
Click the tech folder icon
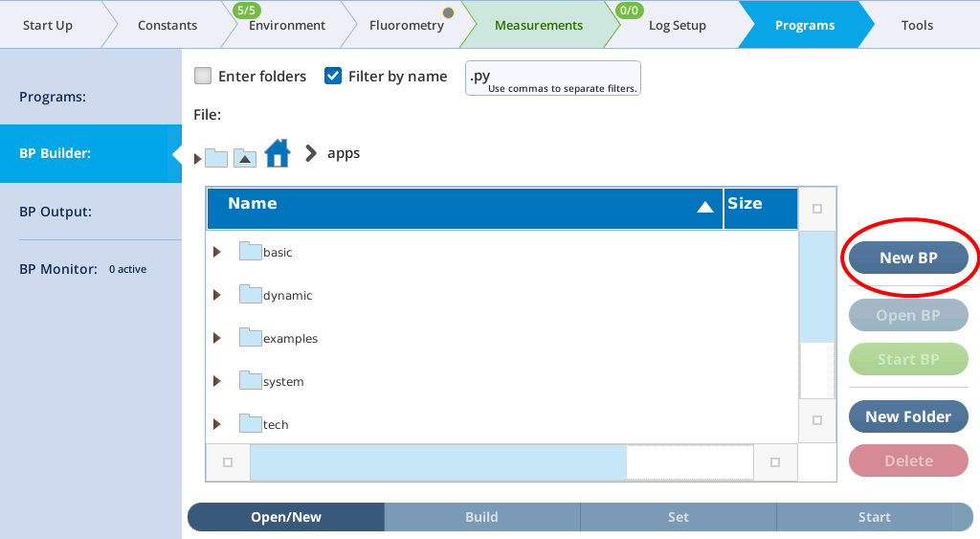(251, 424)
